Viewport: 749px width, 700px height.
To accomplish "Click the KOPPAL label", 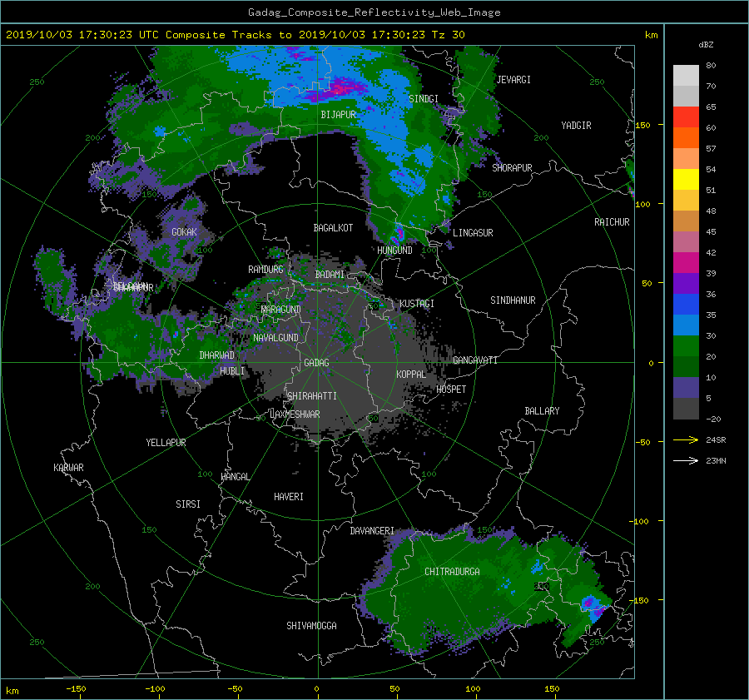I will pos(411,375).
